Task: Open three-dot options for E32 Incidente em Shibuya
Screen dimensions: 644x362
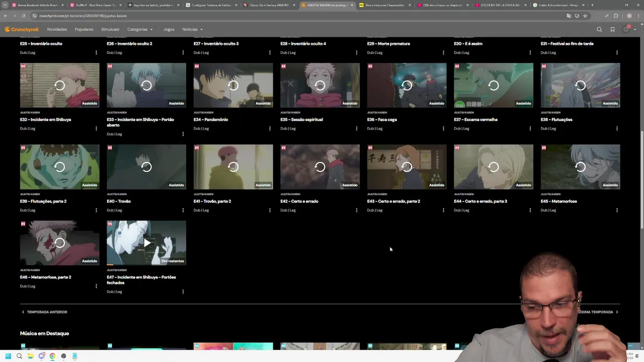Action: 96,129
